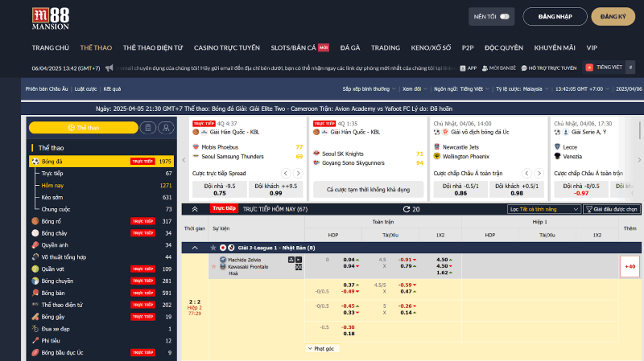Screen dimensions: 644x361
Task: Open Xem đôi dropdown
Action: click(415, 89)
